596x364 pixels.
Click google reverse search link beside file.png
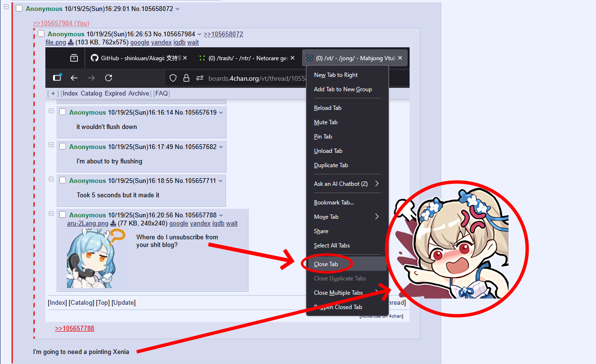coord(140,43)
